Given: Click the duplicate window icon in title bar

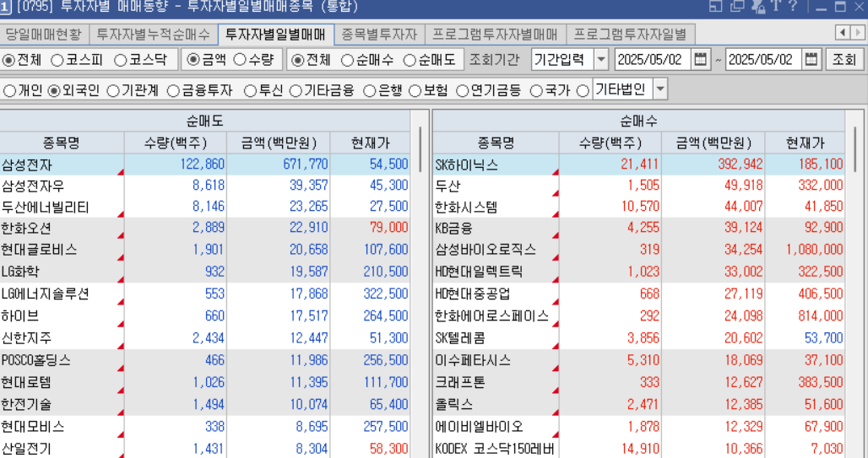Looking at the screenshot, I should pos(737,6).
